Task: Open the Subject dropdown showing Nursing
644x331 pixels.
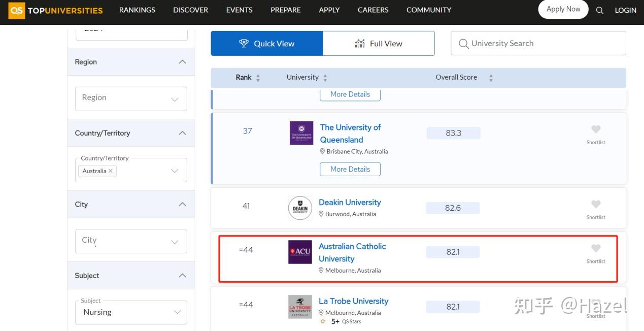Action: [x=131, y=312]
